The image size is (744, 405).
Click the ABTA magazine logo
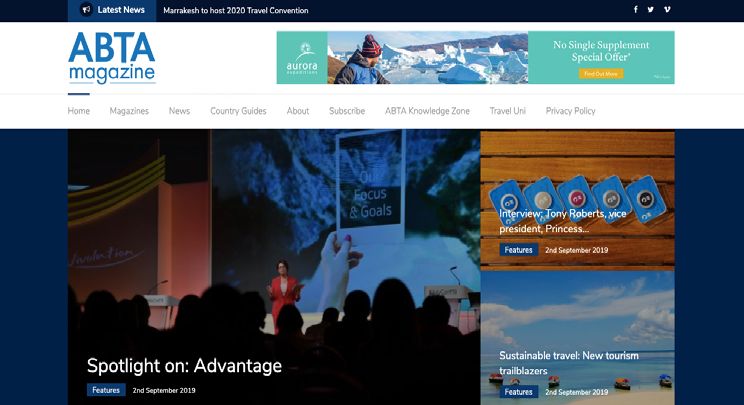[112, 58]
